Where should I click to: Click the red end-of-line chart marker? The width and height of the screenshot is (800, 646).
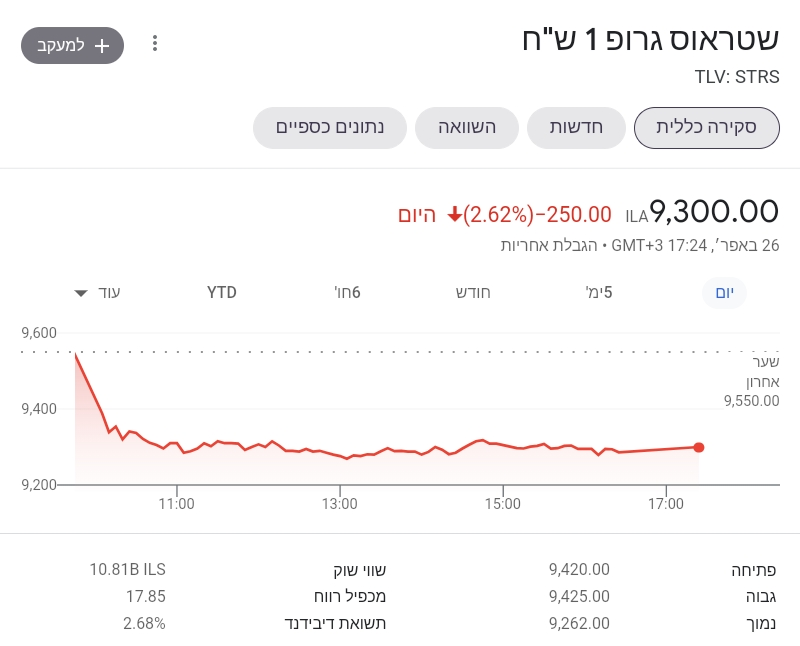coord(698,447)
